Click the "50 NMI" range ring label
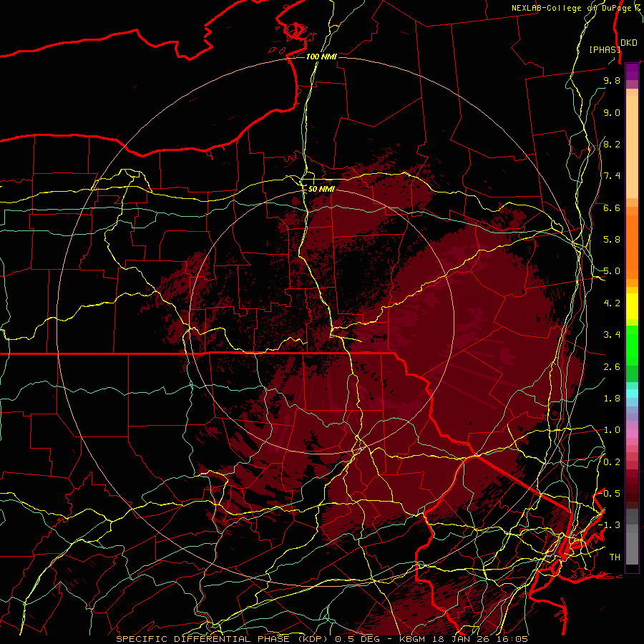This screenshot has width=644, height=644. 321,190
